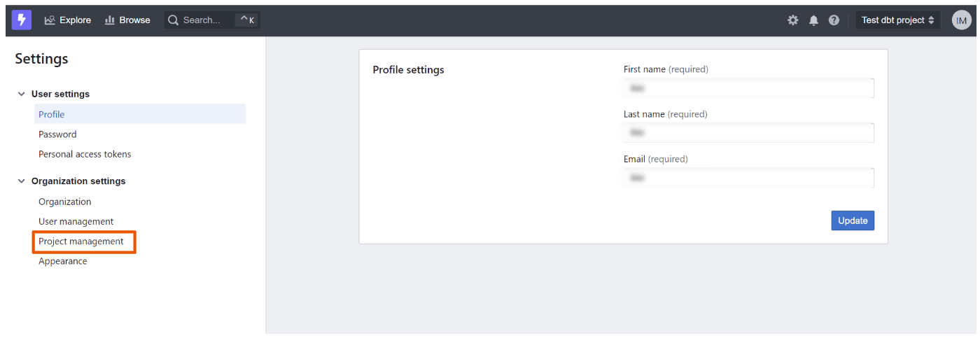Screen dimensions: 980x338
Task: Open Project management settings
Action: coord(81,241)
